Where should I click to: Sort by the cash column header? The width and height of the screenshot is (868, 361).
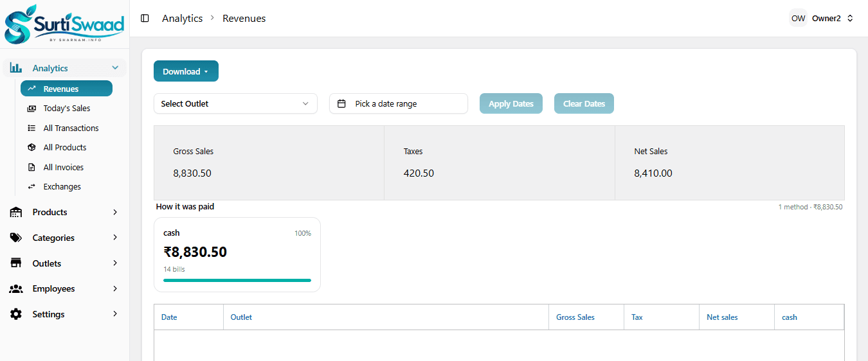tap(809, 317)
